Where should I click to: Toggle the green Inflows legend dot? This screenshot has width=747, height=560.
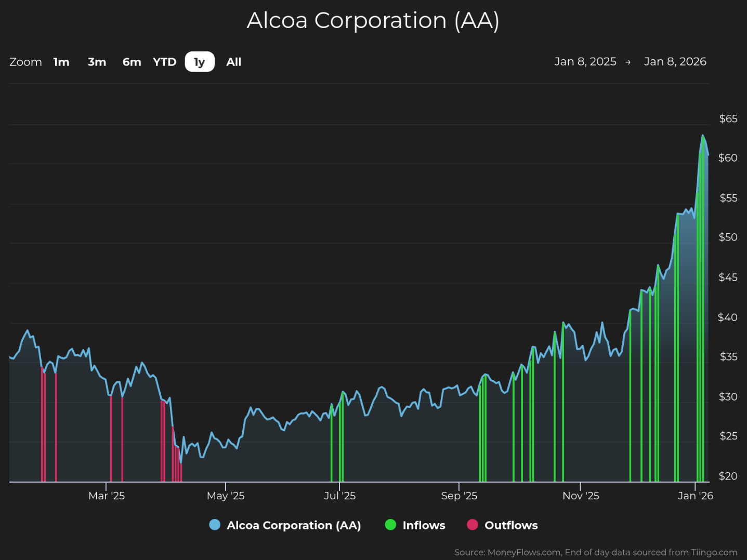pos(390,525)
